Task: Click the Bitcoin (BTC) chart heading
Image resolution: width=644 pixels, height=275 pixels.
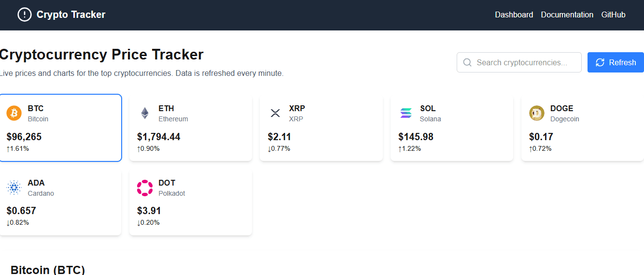Action: point(48,270)
